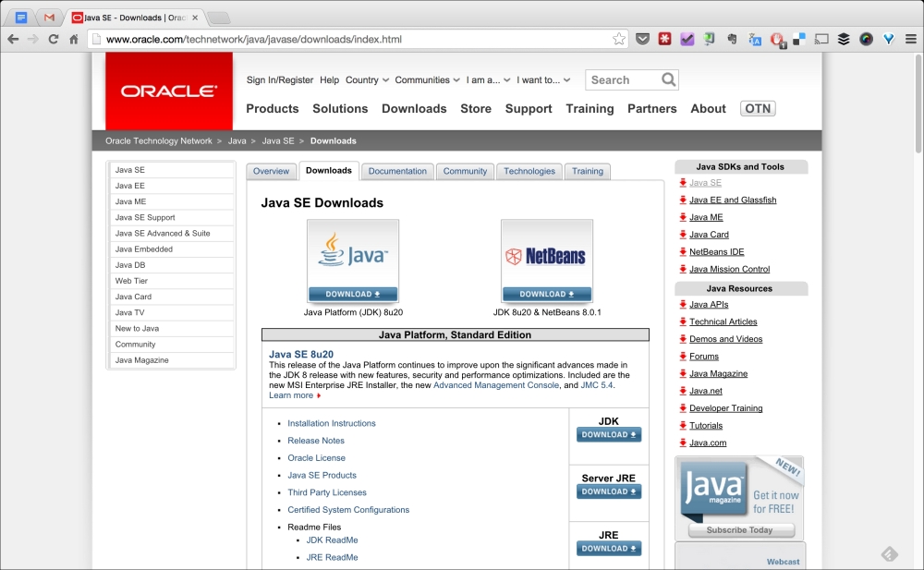Open the Solutions menu
The width and height of the screenshot is (924, 570).
tap(340, 108)
